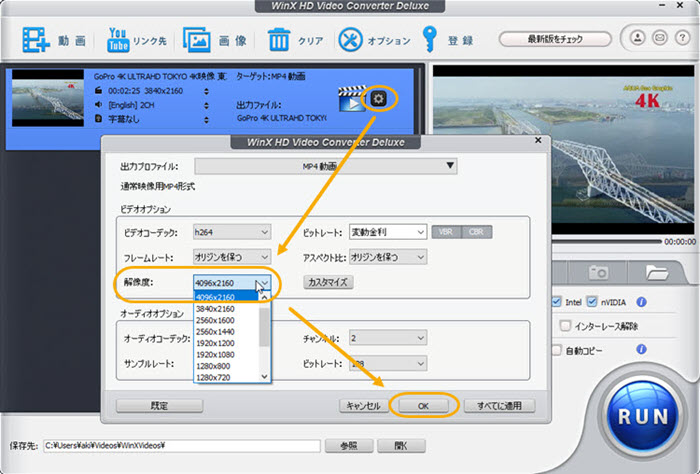Screen dimensions: 700x474
Task: Choose 1280x720 in resolution list
Action: tap(226, 378)
